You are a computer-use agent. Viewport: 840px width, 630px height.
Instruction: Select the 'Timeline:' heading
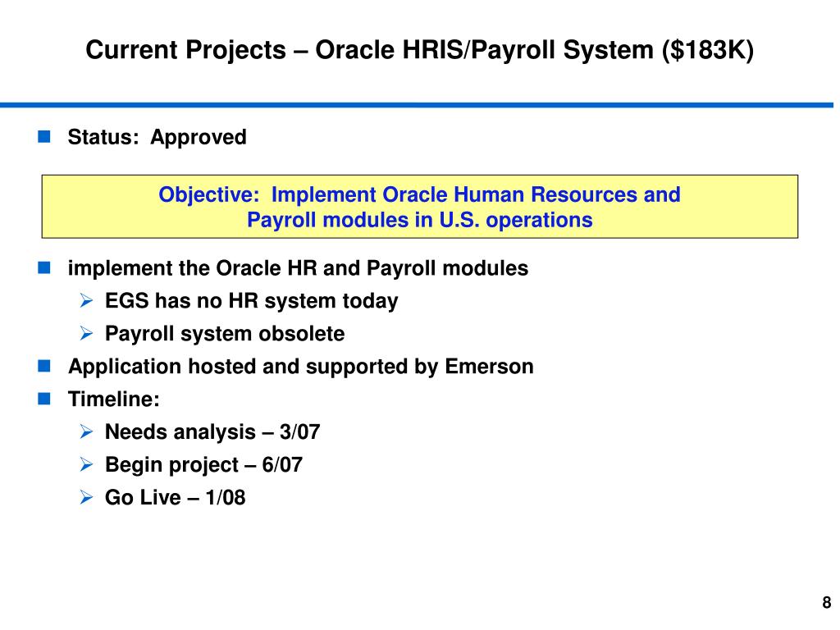pyautogui.click(x=113, y=399)
